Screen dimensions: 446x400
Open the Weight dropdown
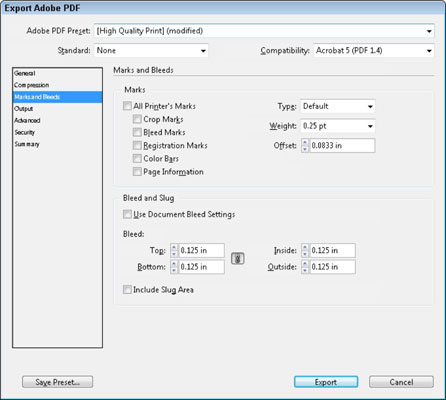[x=338, y=126]
